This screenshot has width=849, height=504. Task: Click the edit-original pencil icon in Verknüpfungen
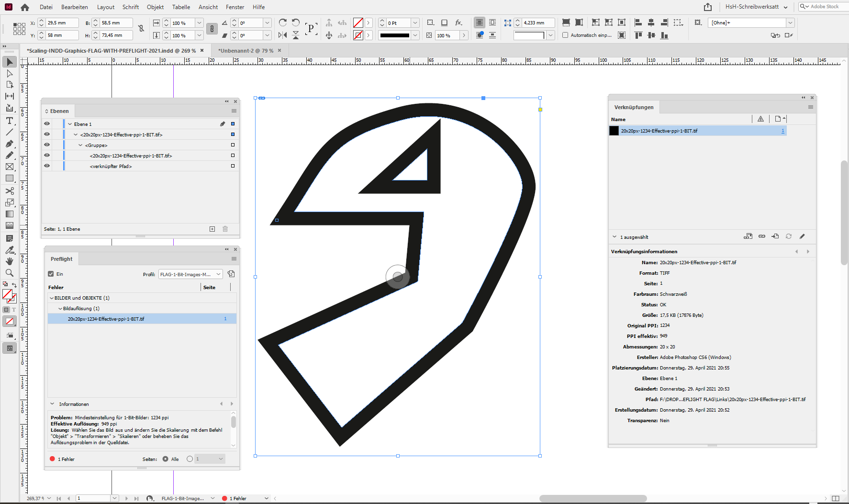coord(803,236)
